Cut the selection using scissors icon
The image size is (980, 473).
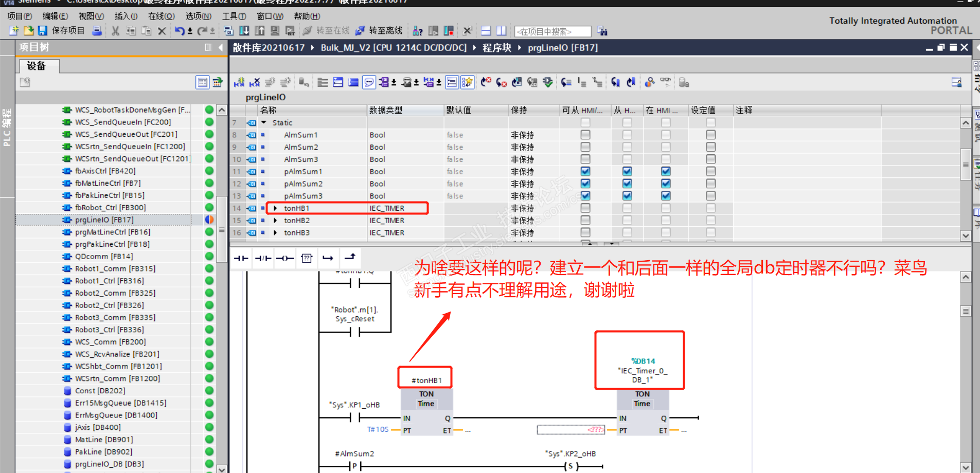pyautogui.click(x=115, y=31)
